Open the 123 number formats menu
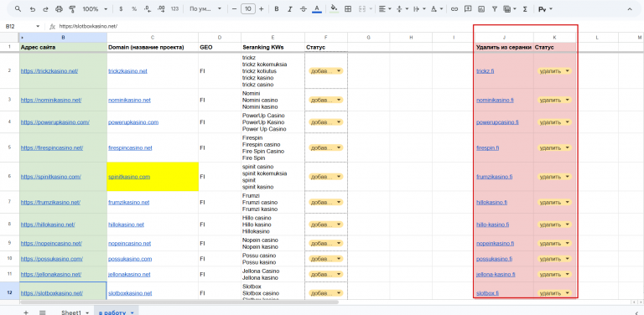 click(x=175, y=9)
